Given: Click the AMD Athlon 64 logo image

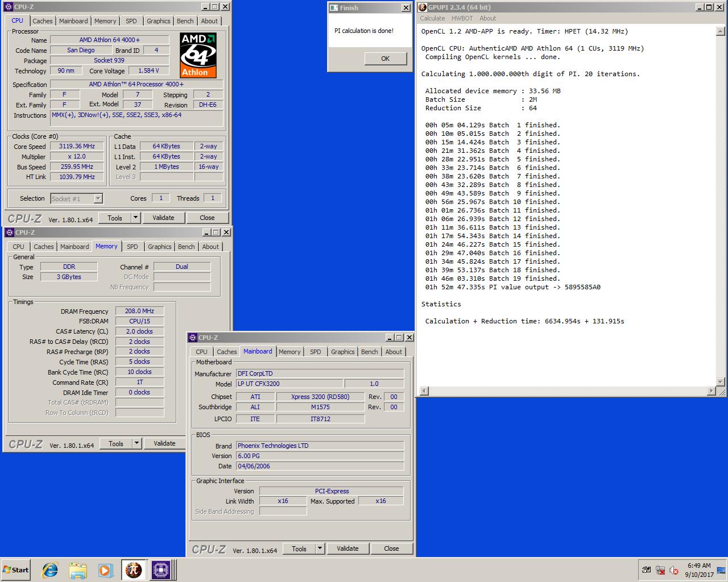Looking at the screenshot, I should (x=198, y=55).
